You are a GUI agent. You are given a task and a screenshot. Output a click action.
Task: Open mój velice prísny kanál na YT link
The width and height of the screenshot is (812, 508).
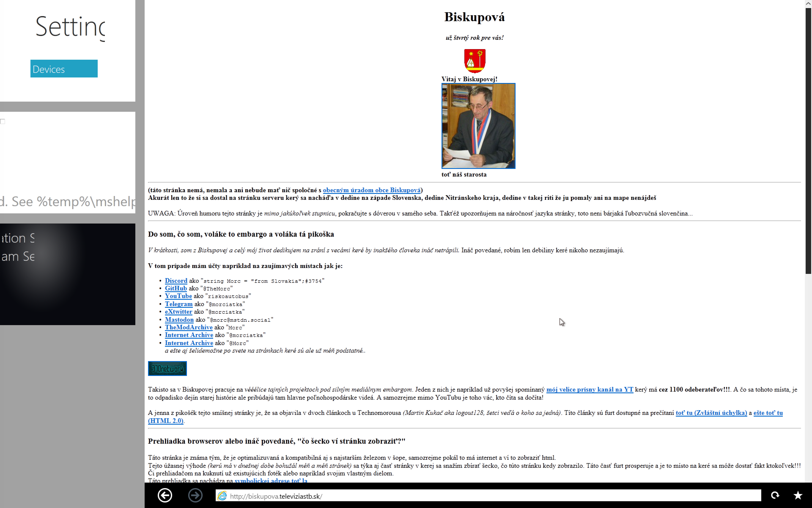click(x=590, y=390)
